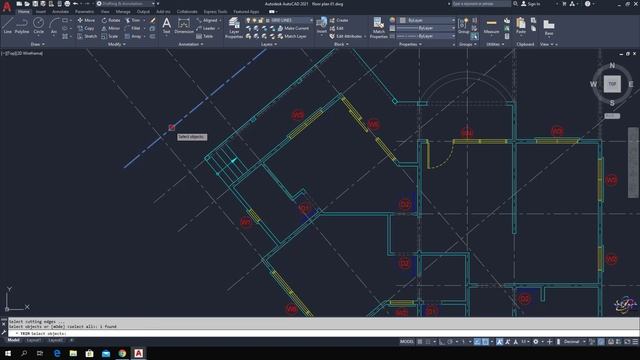Click the Trim tool
Image resolution: width=640 pixels, height=360 pixels.
[x=133, y=20]
